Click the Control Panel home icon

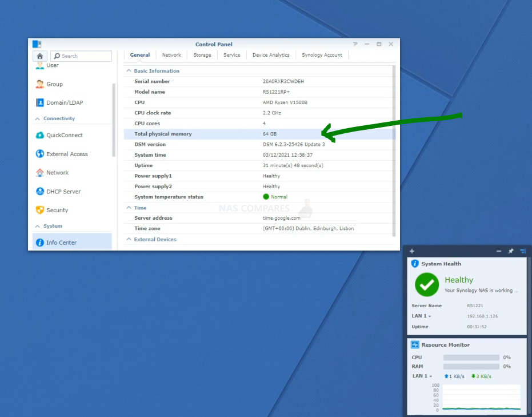[x=39, y=56]
